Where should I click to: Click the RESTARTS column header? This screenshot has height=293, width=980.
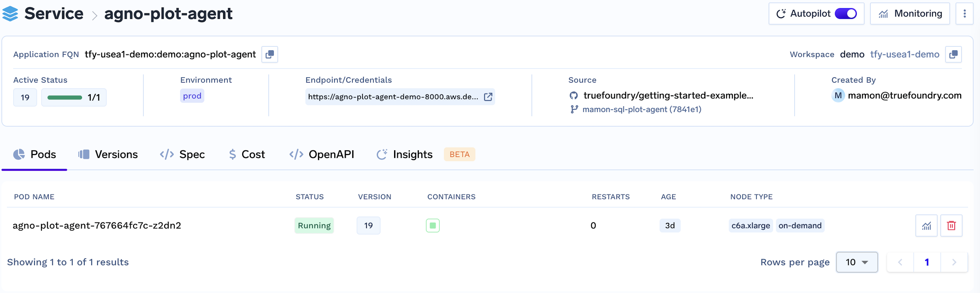coord(610,197)
